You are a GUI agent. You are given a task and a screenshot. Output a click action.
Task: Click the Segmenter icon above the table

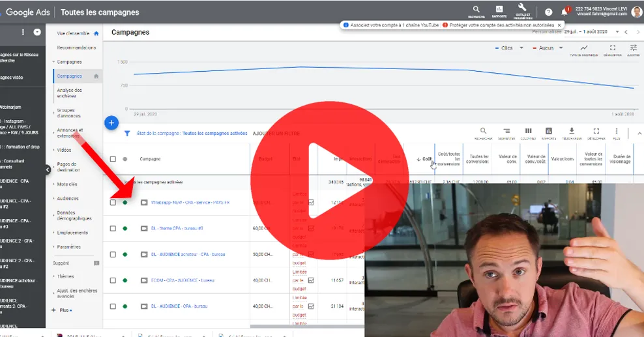[506, 131]
